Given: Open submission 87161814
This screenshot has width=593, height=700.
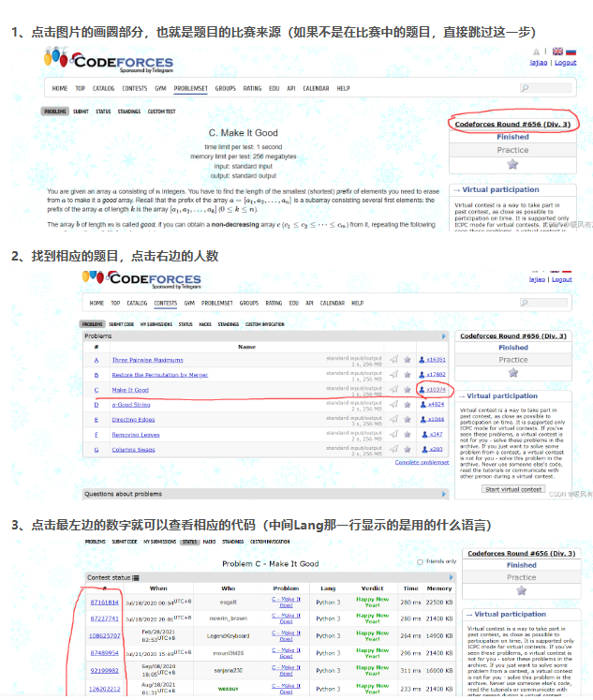Looking at the screenshot, I should tap(104, 603).
